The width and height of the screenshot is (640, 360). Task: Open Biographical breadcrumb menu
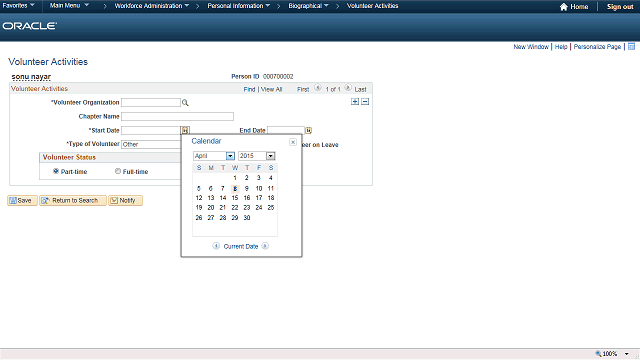point(308,6)
